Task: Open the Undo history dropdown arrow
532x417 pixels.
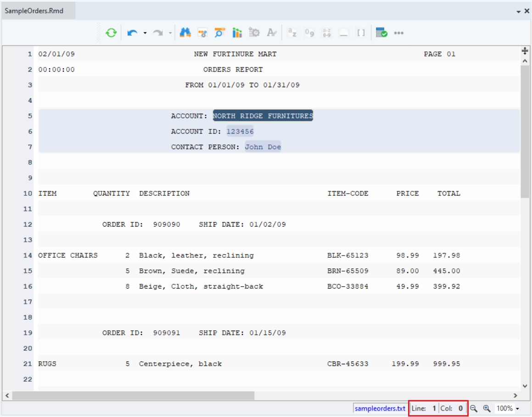Action: tap(145, 33)
